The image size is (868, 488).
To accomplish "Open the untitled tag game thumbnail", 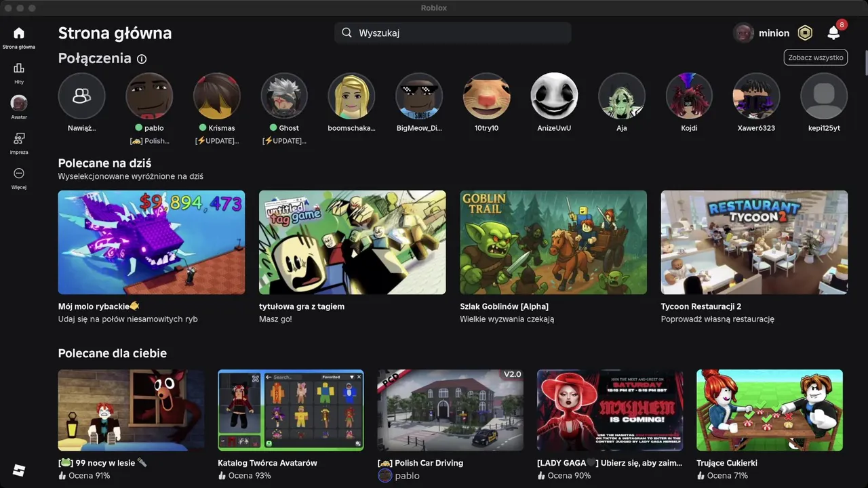I will coord(353,242).
